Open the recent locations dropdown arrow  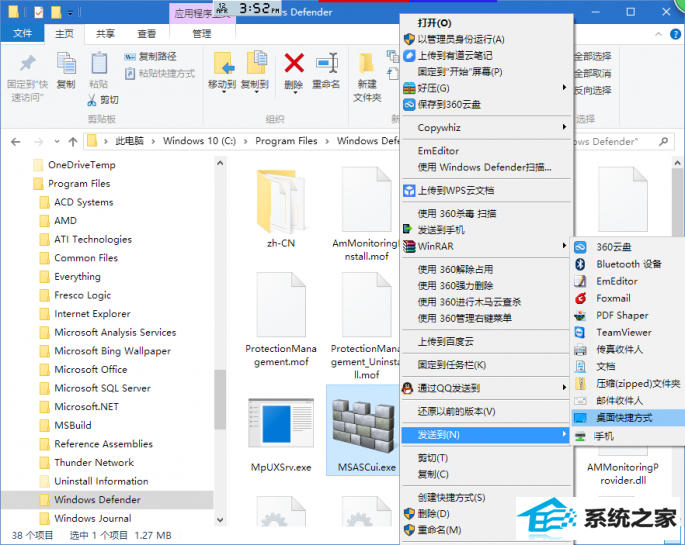click(x=57, y=141)
